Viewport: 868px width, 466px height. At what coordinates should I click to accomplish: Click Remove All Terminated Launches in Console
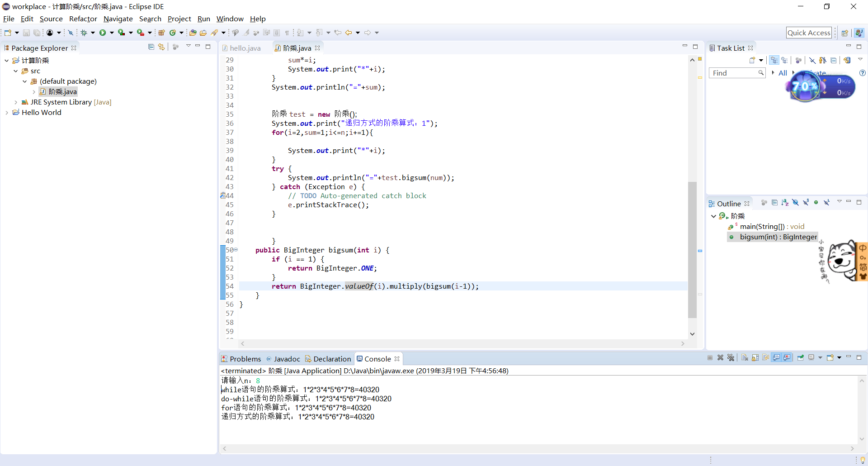point(731,358)
